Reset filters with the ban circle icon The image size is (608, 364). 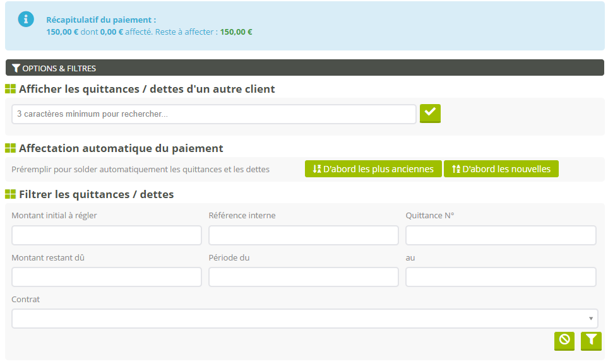564,340
